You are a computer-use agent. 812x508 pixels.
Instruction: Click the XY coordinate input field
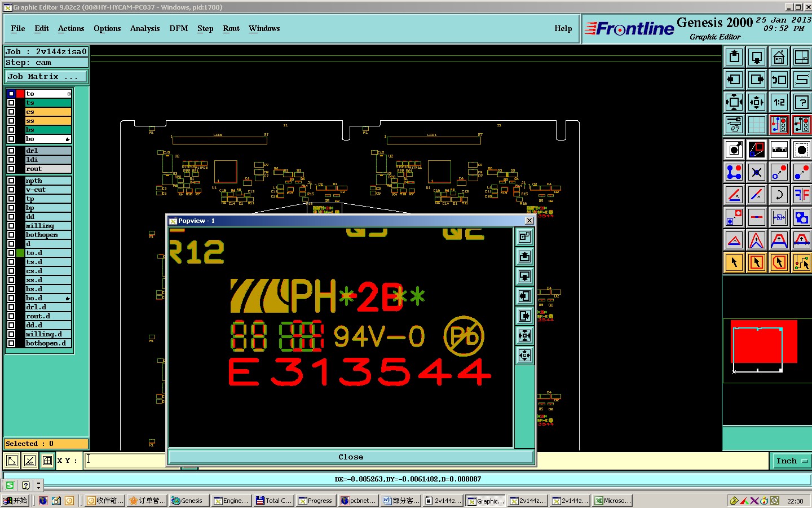(125, 461)
